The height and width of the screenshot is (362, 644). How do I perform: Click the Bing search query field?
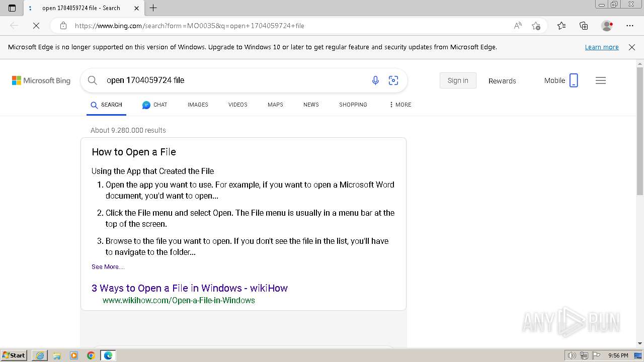(234, 80)
